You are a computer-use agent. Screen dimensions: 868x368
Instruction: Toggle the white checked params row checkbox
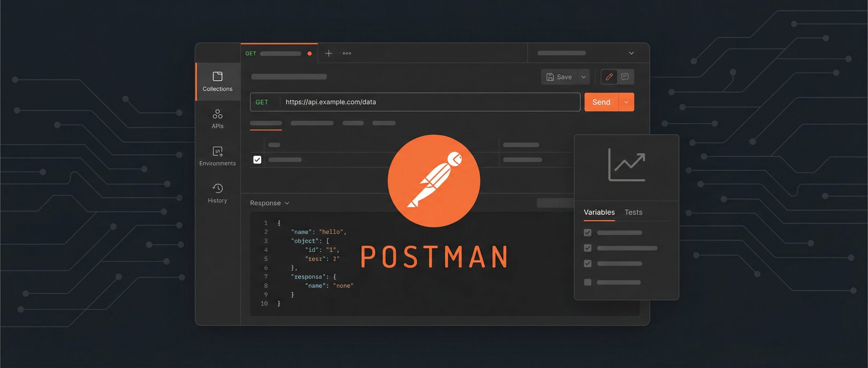(x=257, y=160)
